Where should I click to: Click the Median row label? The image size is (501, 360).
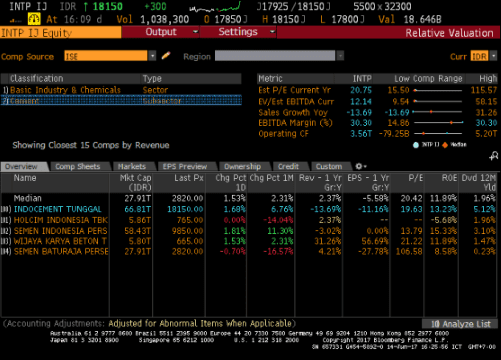click(x=28, y=198)
